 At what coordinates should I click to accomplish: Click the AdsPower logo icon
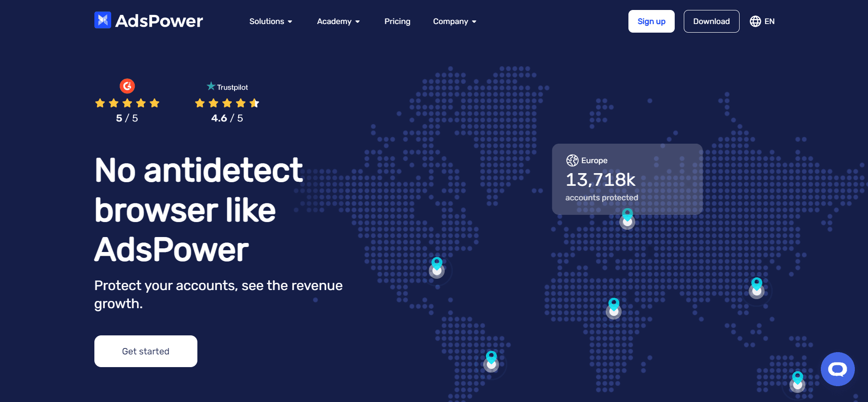[103, 20]
